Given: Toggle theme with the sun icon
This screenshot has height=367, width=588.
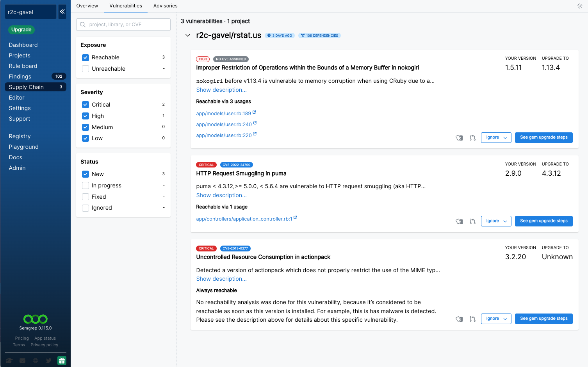Looking at the screenshot, I should [580, 6].
